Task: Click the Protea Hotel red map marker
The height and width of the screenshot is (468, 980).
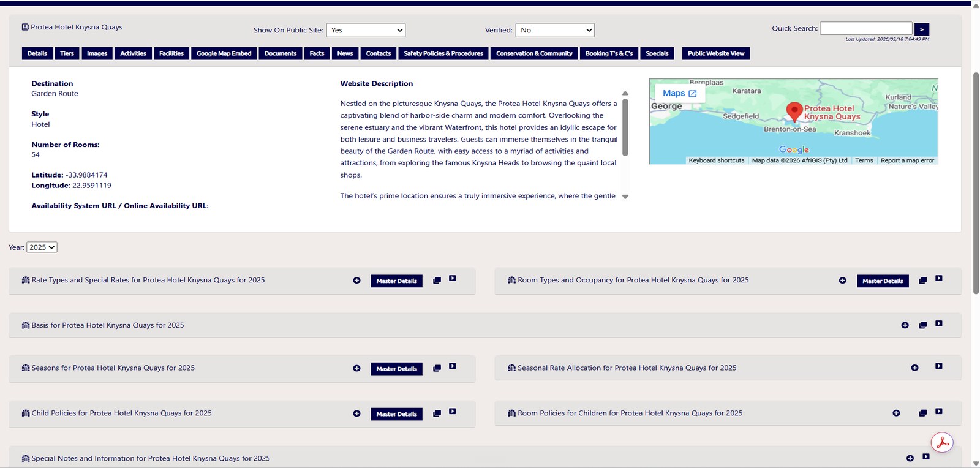Action: tap(794, 111)
